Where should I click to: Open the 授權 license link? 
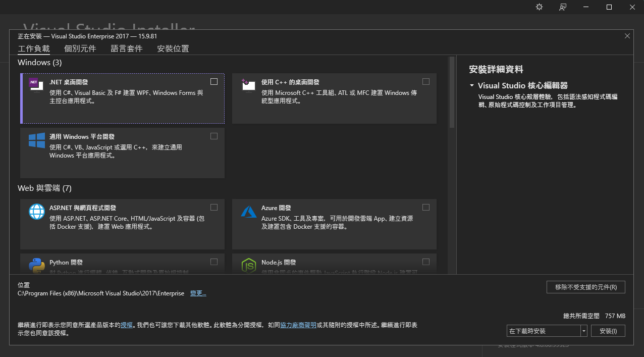click(x=126, y=325)
